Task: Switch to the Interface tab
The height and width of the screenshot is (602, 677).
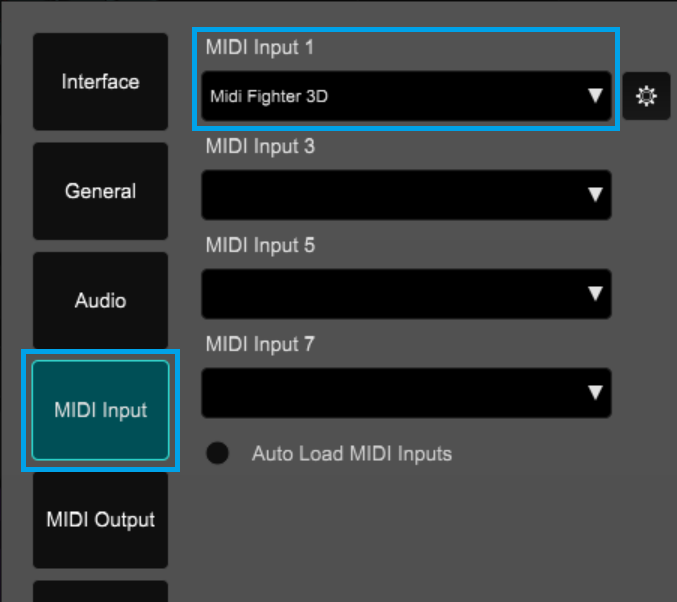Action: pyautogui.click(x=100, y=82)
